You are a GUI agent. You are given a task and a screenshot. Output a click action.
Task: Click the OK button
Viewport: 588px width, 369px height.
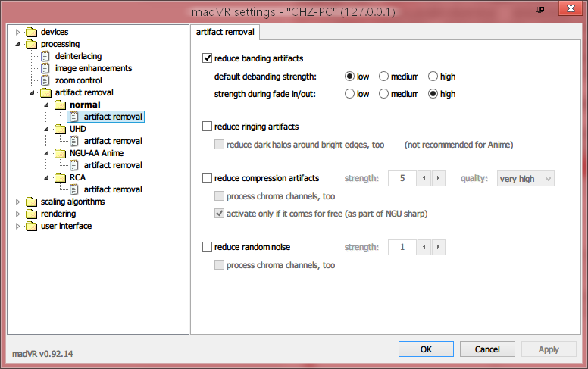click(x=426, y=349)
